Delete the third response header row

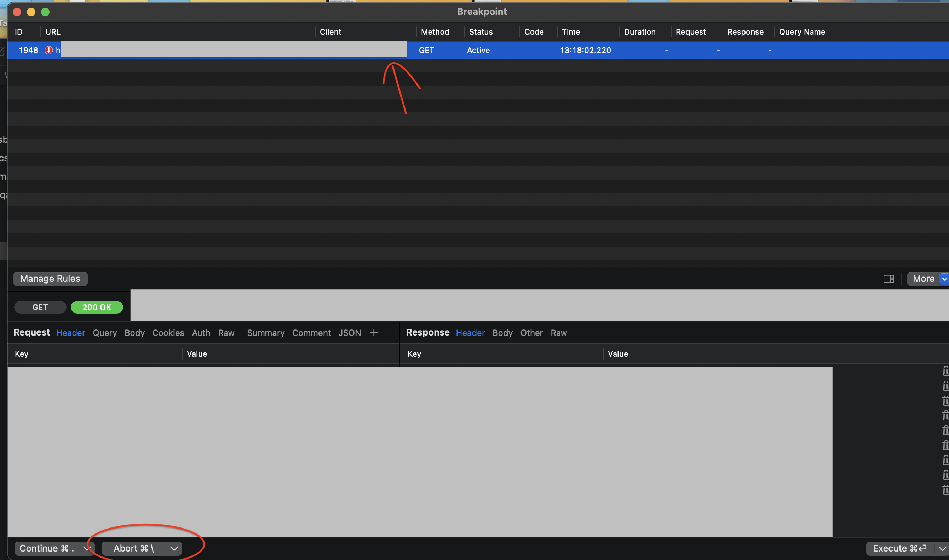945,401
